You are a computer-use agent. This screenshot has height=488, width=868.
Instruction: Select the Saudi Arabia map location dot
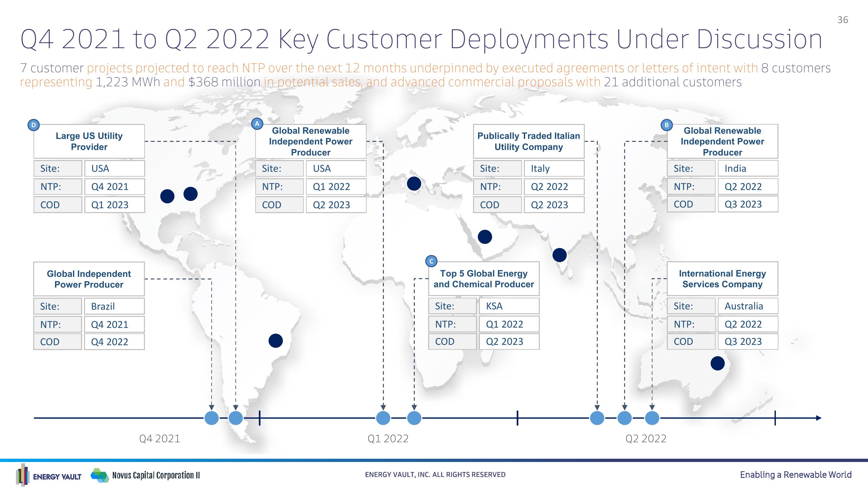(485, 237)
